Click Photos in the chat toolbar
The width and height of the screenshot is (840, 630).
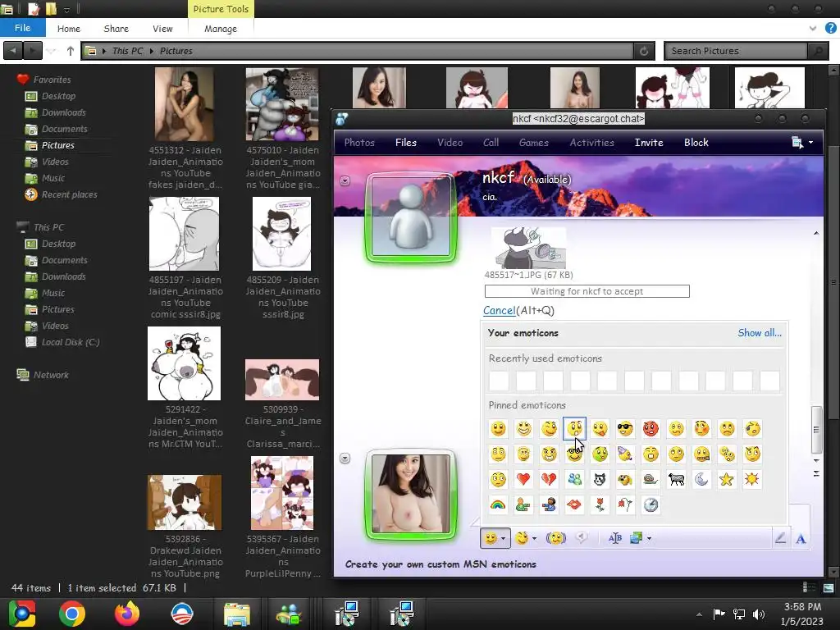(x=359, y=143)
